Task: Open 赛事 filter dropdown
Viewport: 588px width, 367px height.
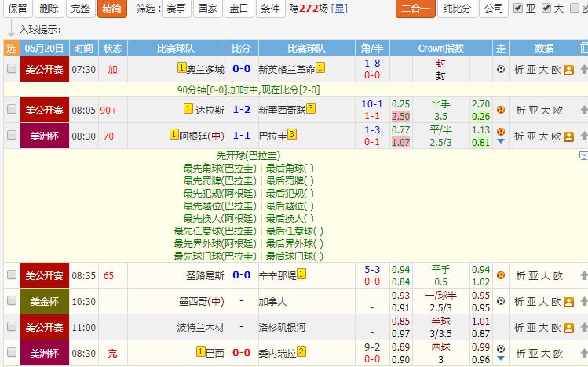Action: pyautogui.click(x=177, y=9)
